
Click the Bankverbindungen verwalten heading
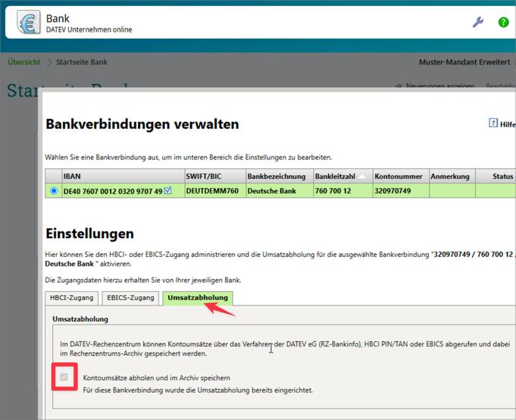(142, 124)
